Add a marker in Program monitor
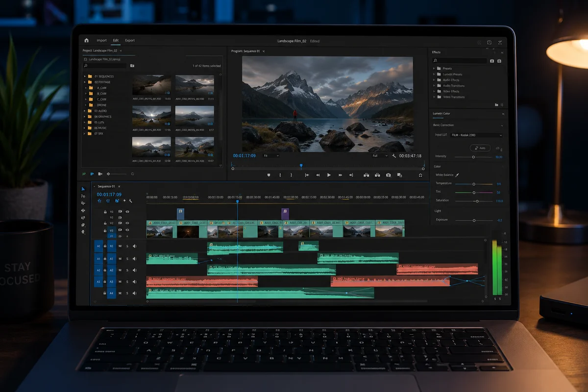This screenshot has height=392, width=588. coord(269,175)
